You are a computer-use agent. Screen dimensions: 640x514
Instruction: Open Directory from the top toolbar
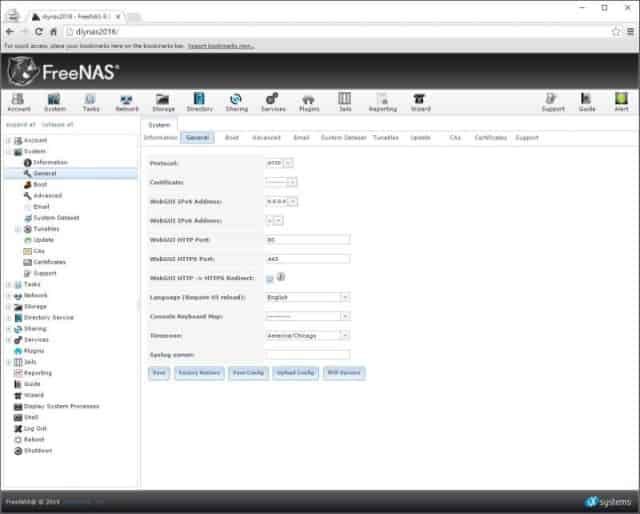coord(200,102)
